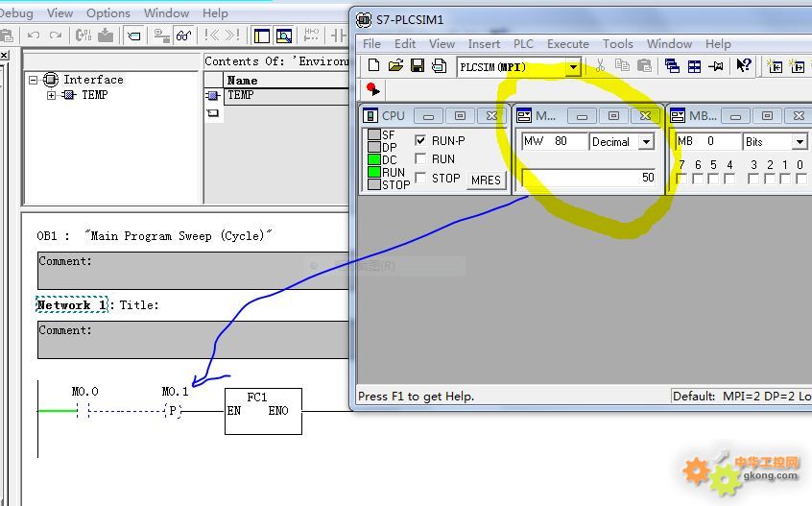The height and width of the screenshot is (506, 812).
Task: Click the Undo arrow in the editor toolbar
Action: pos(34,36)
